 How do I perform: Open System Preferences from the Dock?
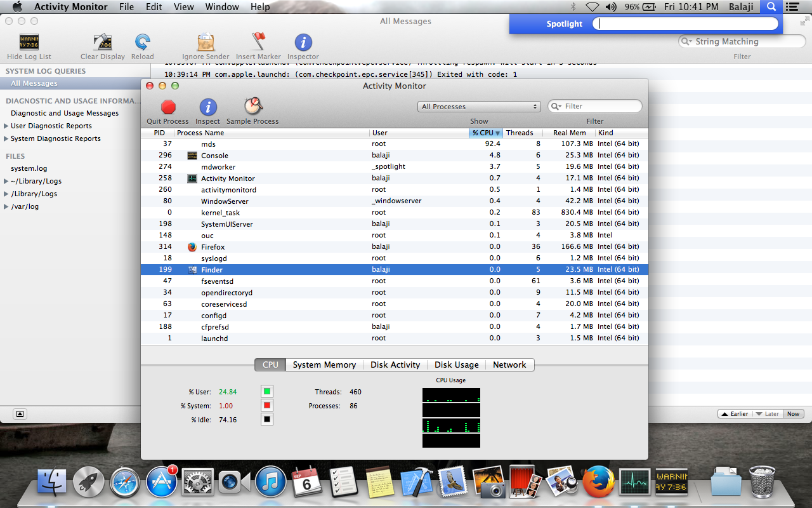(198, 483)
